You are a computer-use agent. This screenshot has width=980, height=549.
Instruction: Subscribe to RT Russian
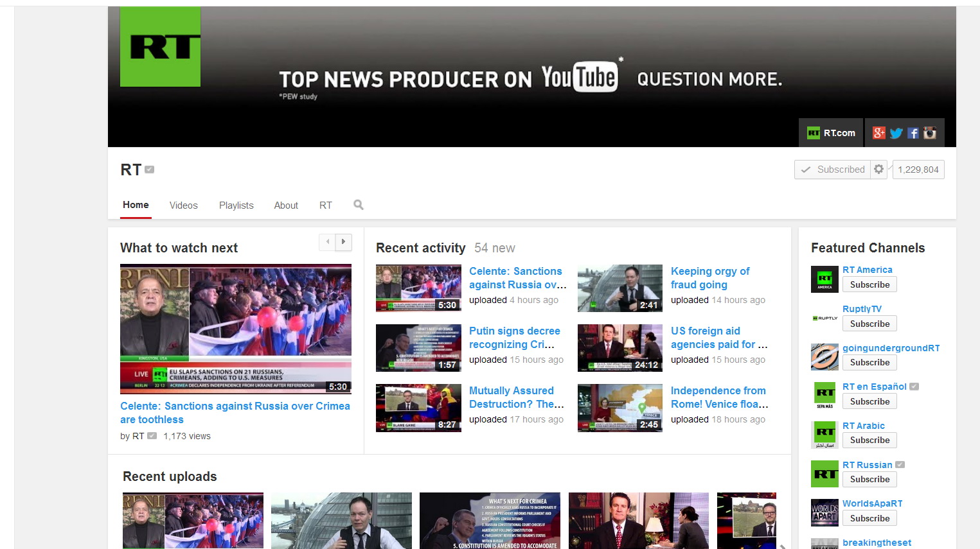[x=870, y=479]
